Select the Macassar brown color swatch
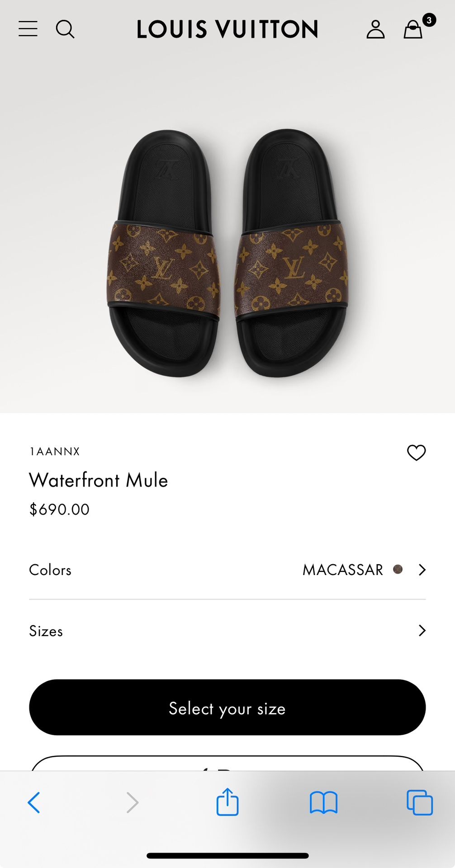 [x=398, y=570]
